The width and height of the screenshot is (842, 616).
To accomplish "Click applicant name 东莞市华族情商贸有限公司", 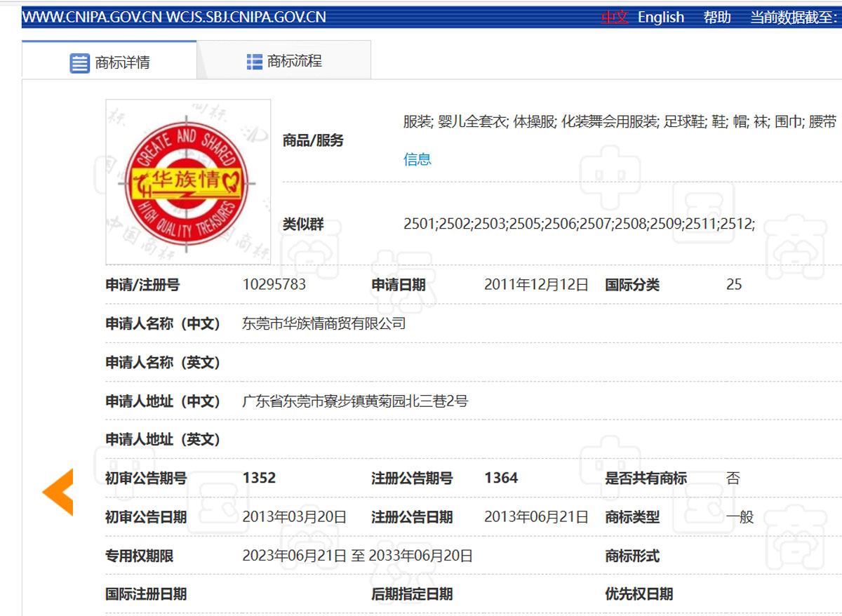I will tap(323, 323).
